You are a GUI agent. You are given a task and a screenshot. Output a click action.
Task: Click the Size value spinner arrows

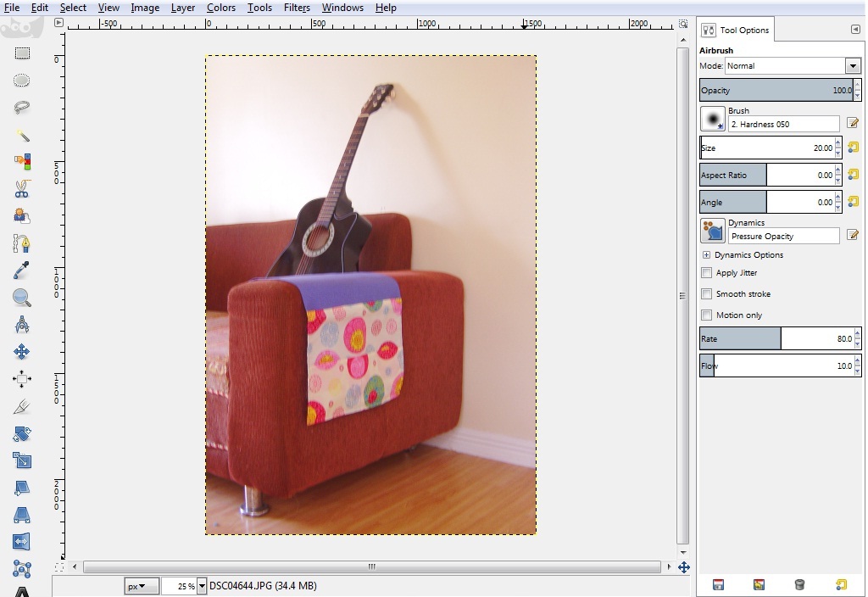(x=838, y=148)
